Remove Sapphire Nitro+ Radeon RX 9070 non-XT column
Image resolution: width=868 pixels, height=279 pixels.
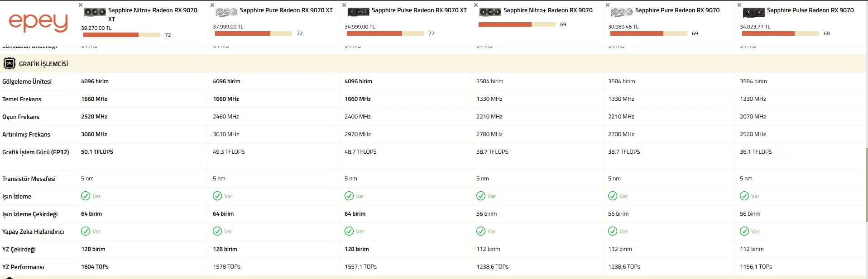pos(476,5)
